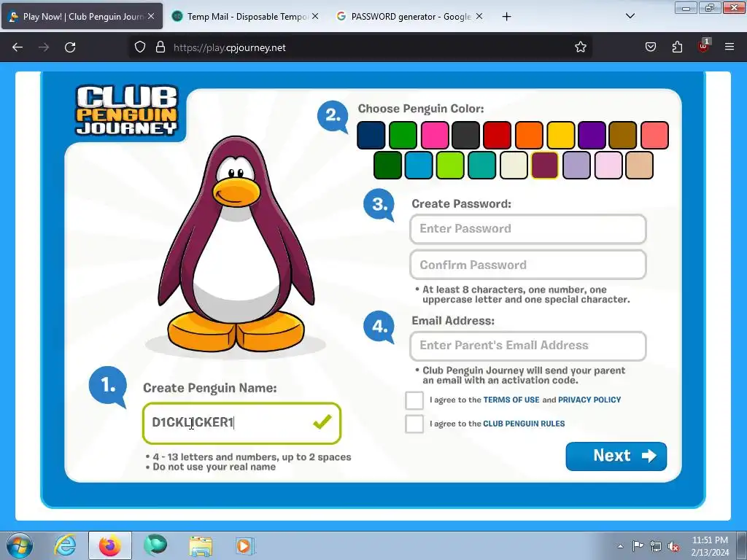This screenshot has width=747, height=560.
Task: Bookmark this page with the star icon
Action: click(x=580, y=47)
